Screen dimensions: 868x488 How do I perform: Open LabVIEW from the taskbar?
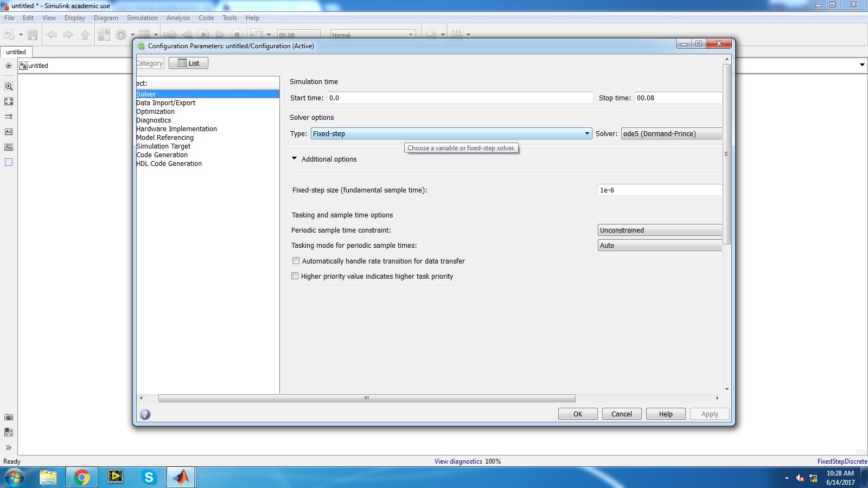116,477
